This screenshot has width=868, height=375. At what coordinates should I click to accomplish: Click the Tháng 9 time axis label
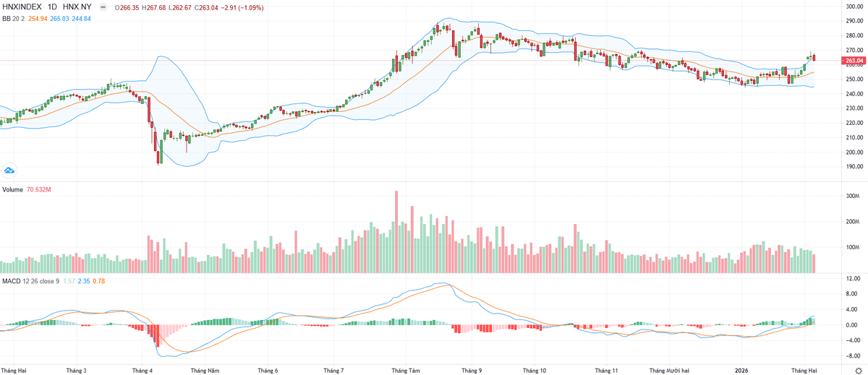(472, 370)
